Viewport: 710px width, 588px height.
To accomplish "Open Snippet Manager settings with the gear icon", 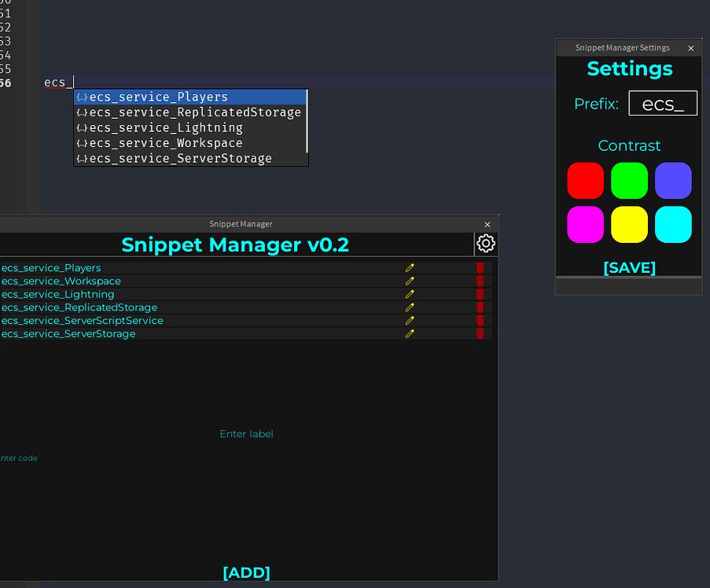I will point(485,244).
